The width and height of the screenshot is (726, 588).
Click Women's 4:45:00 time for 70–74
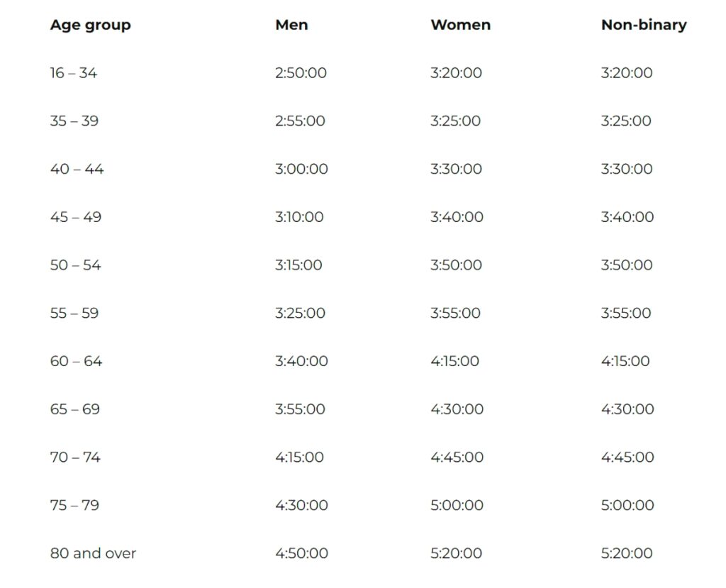point(457,457)
